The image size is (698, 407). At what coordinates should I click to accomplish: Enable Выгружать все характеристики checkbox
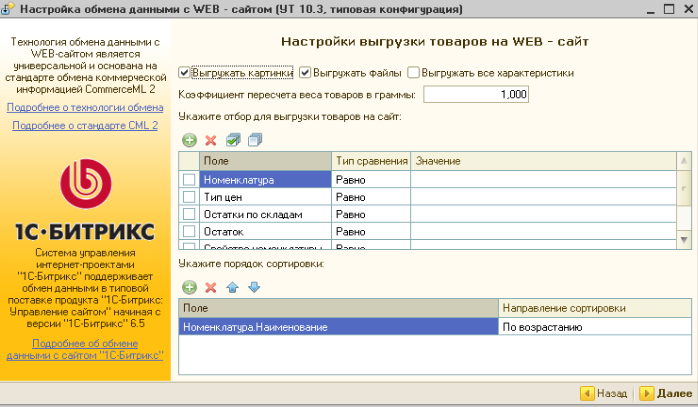coord(427,73)
